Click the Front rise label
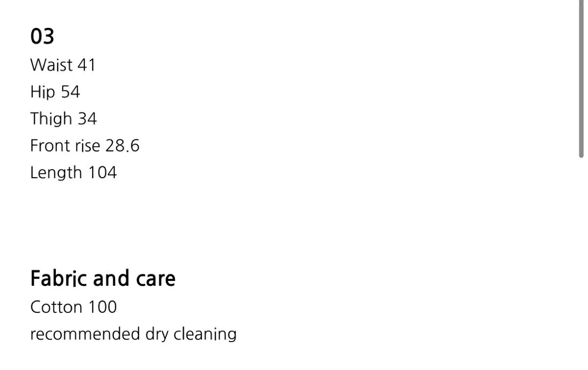 (x=65, y=146)
